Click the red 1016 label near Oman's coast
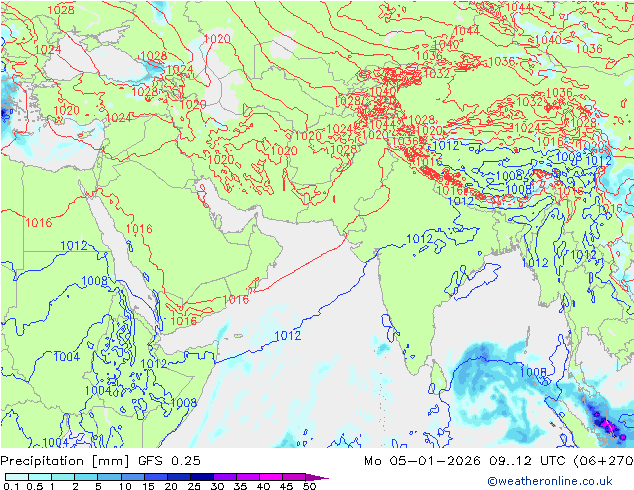The height and width of the screenshot is (490, 634). 236,300
